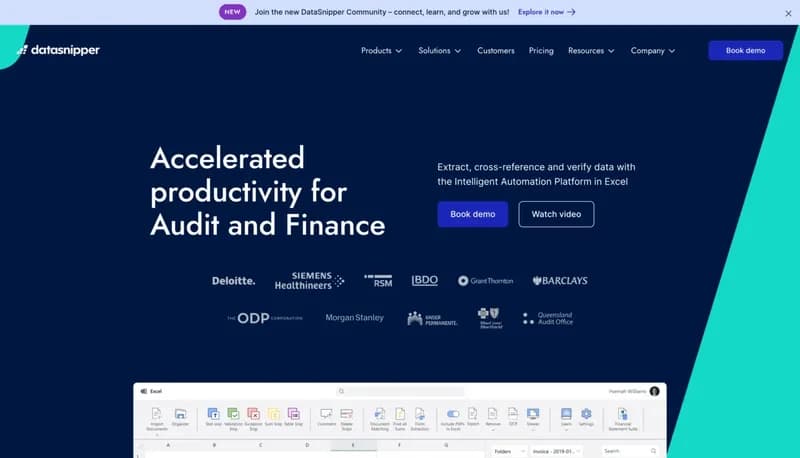Click Book demo in the navigation bar
This screenshot has width=800, height=458.
[745, 50]
